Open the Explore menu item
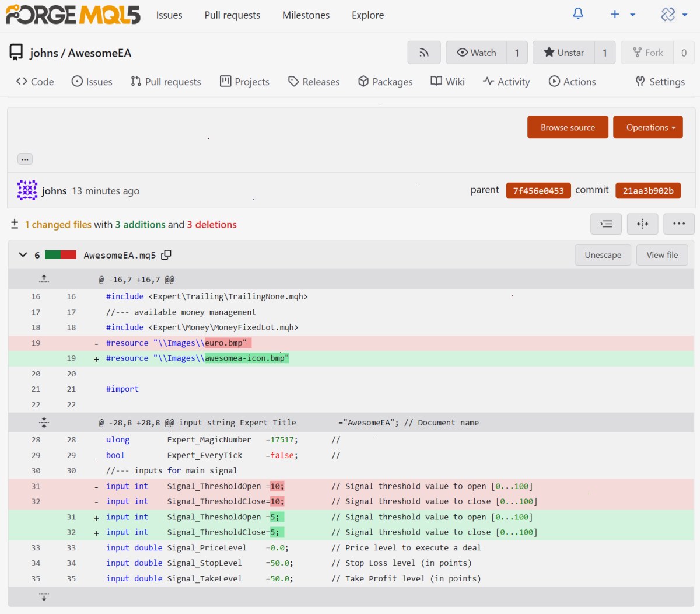The width and height of the screenshot is (700, 614). (367, 15)
